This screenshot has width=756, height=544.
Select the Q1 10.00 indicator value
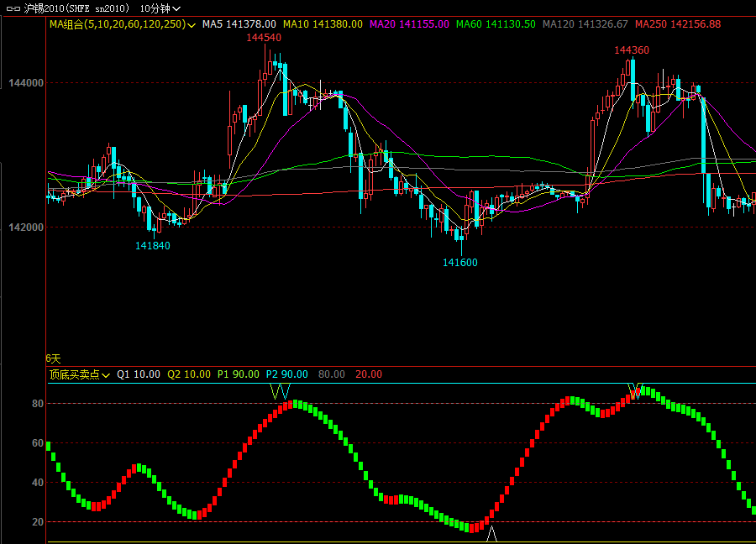click(139, 374)
